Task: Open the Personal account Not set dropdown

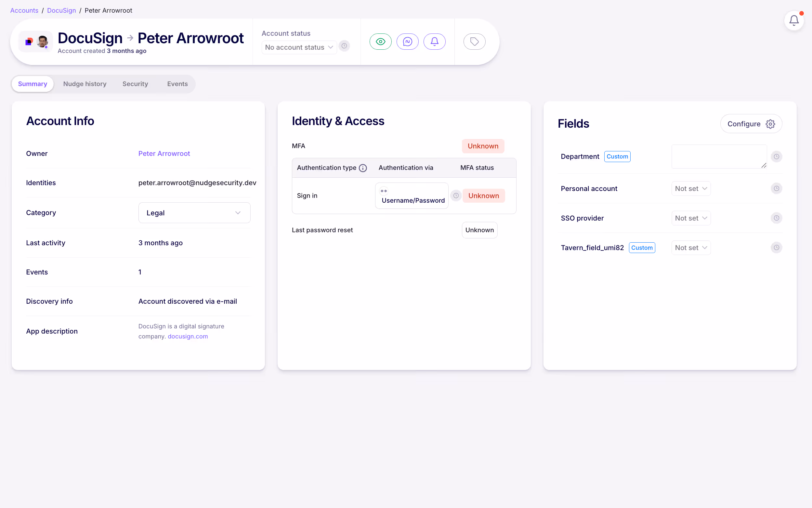Action: pyautogui.click(x=690, y=188)
